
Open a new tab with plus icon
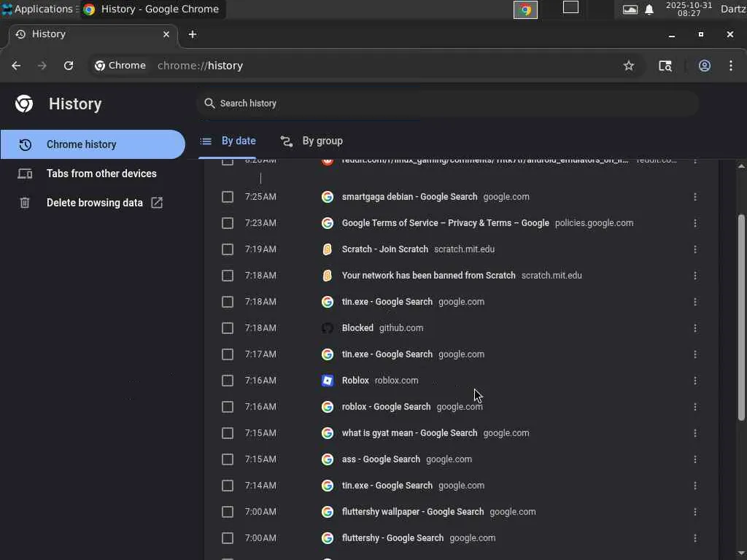point(193,34)
